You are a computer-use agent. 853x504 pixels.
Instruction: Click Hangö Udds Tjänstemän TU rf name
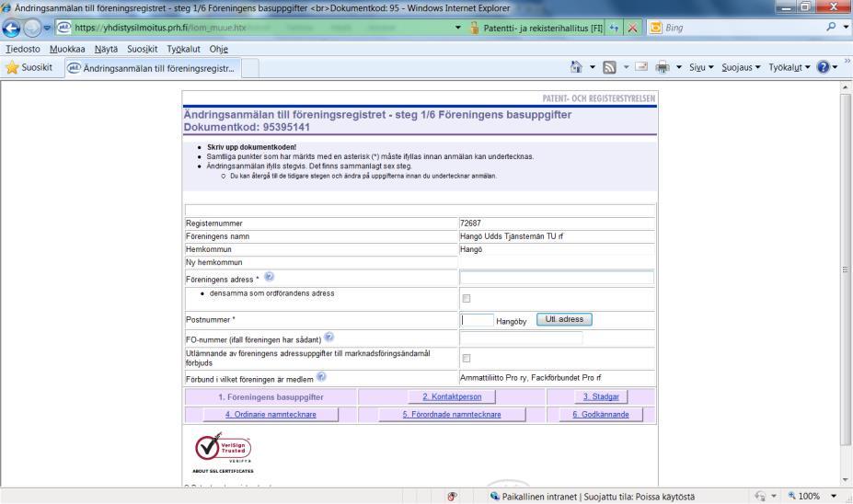point(512,236)
